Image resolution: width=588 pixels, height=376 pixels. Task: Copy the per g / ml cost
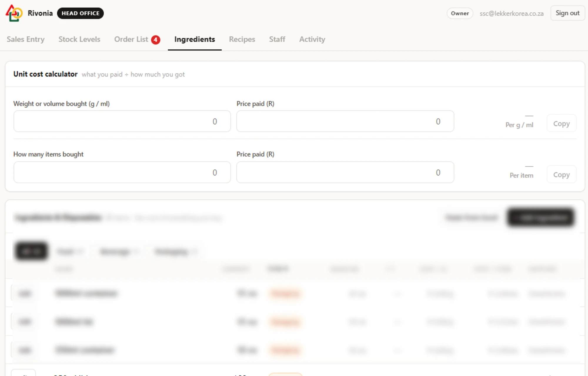561,123
